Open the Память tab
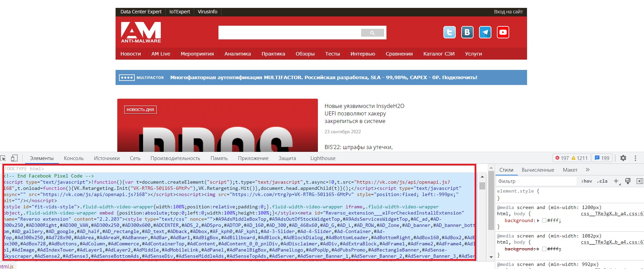Viewport: 644px width, 269px height. pos(219,158)
